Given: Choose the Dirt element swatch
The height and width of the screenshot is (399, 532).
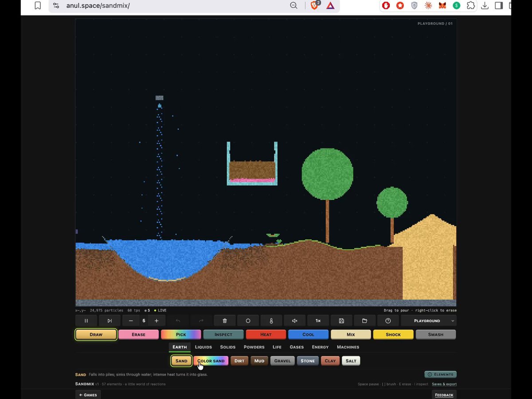Looking at the screenshot, I should (239, 361).
